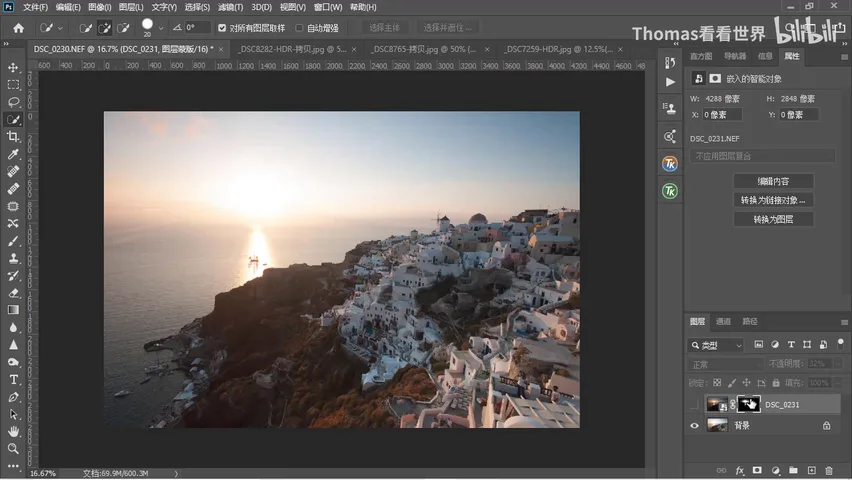
Task: Select the Zoom tool
Action: point(13,448)
